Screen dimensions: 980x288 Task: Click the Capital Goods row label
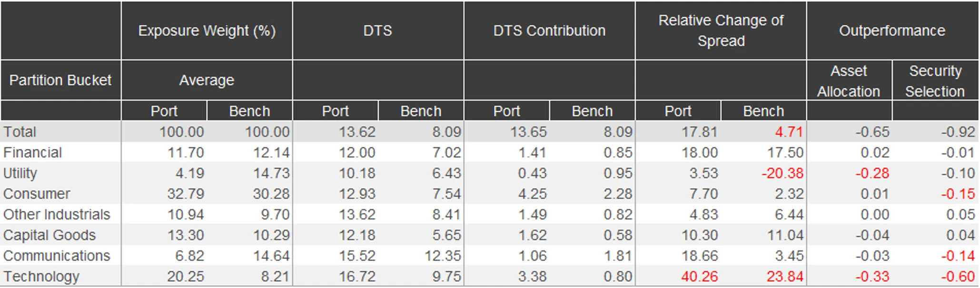point(49,235)
